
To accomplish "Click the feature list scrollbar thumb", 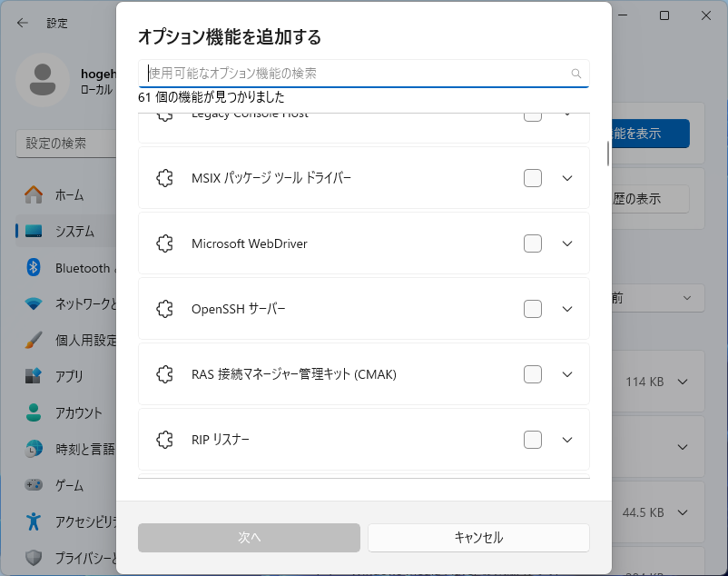I will coord(608,153).
